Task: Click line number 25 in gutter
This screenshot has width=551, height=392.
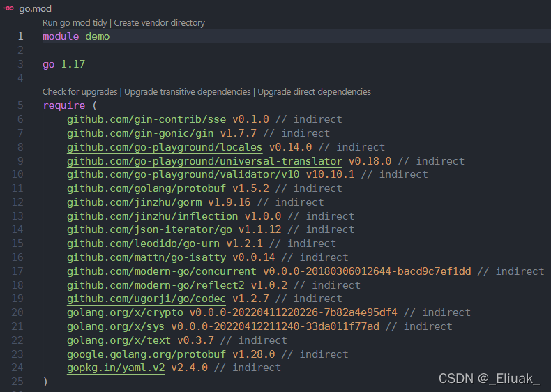Action: 17,382
